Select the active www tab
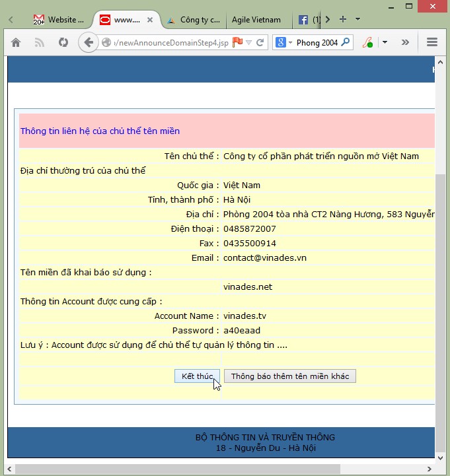450x476 pixels. pos(126,20)
